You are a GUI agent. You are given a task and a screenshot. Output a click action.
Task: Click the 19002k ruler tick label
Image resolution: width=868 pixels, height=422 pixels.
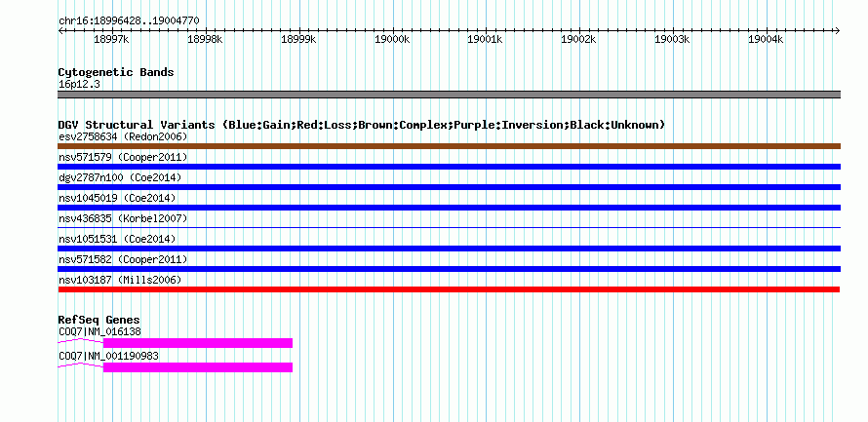(579, 39)
